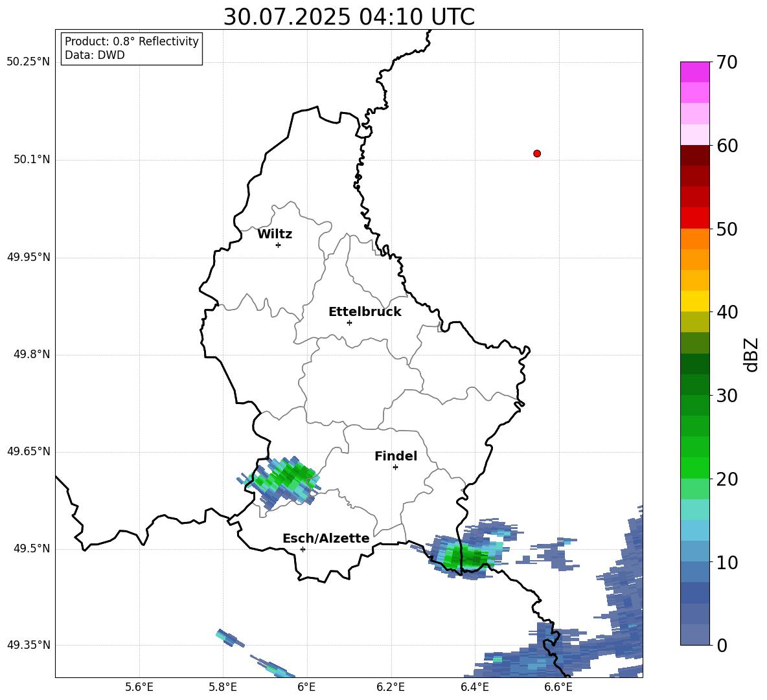Click the light blue colorbar segment above 10

point(694,530)
